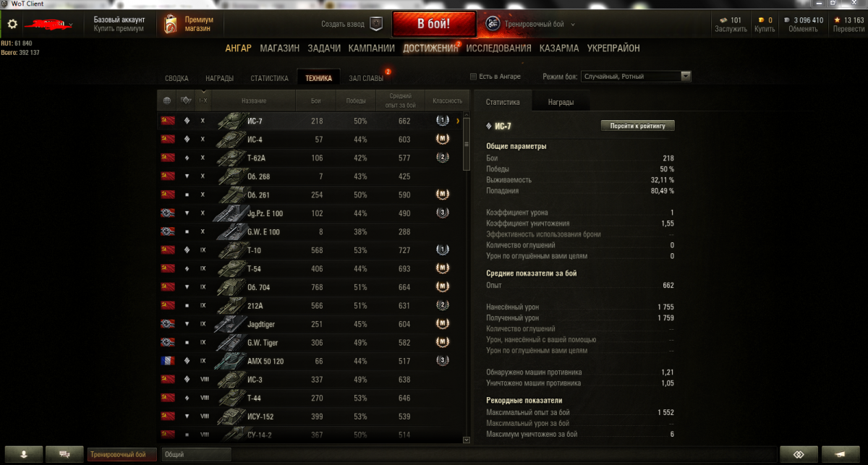This screenshot has width=868, height=465.
Task: Sort the vehicle list by tier I-X column
Action: (204, 101)
